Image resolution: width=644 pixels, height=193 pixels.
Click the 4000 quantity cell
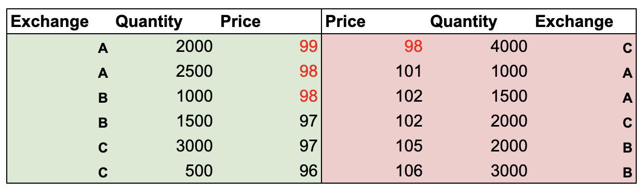click(508, 47)
